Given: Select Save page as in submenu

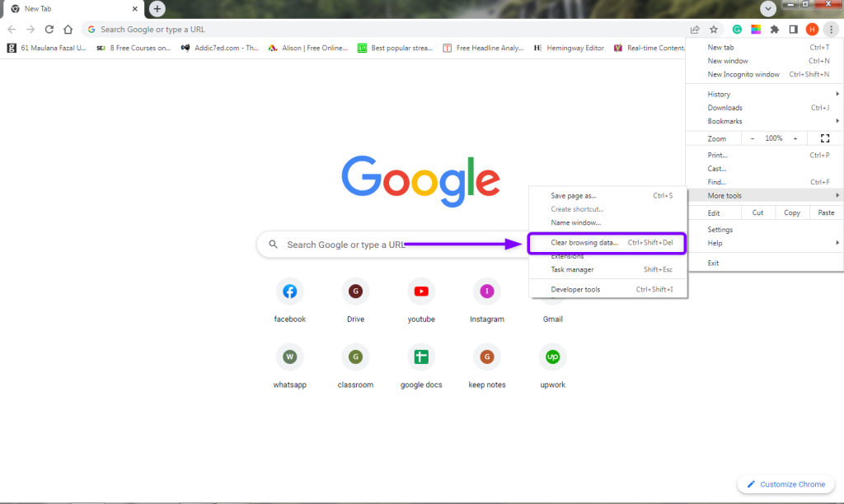Looking at the screenshot, I should click(607, 196).
